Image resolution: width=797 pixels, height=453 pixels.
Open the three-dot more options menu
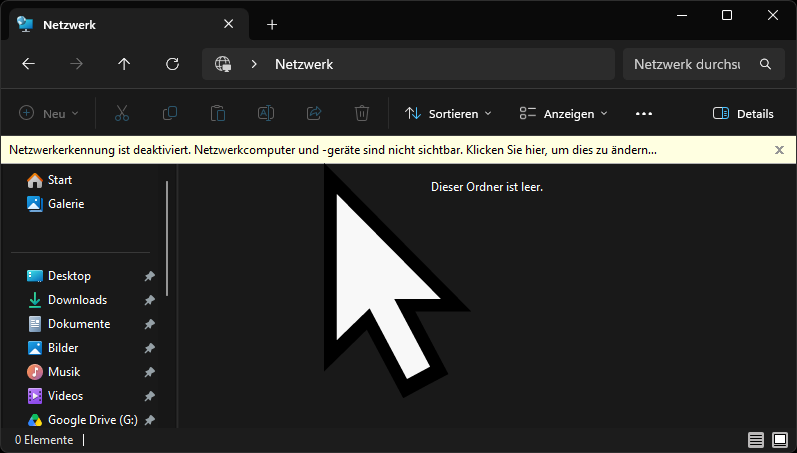click(x=644, y=113)
